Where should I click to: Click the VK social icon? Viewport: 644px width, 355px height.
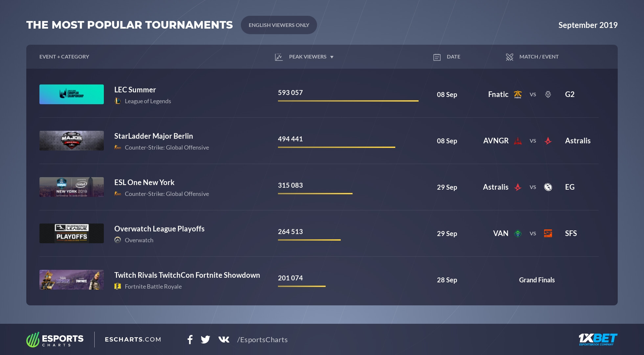tap(224, 340)
